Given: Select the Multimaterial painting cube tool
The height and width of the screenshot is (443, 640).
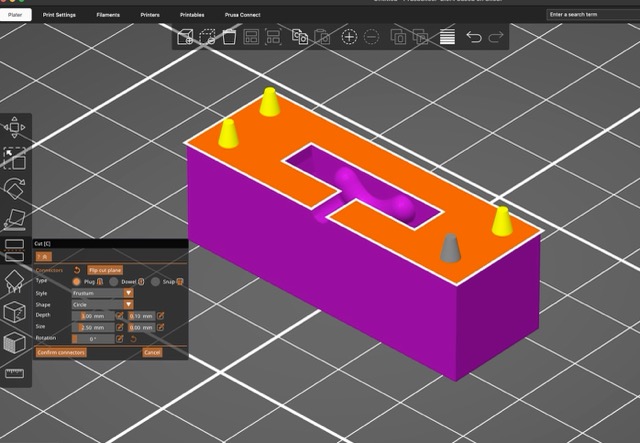Looking at the screenshot, I should coord(14,343).
